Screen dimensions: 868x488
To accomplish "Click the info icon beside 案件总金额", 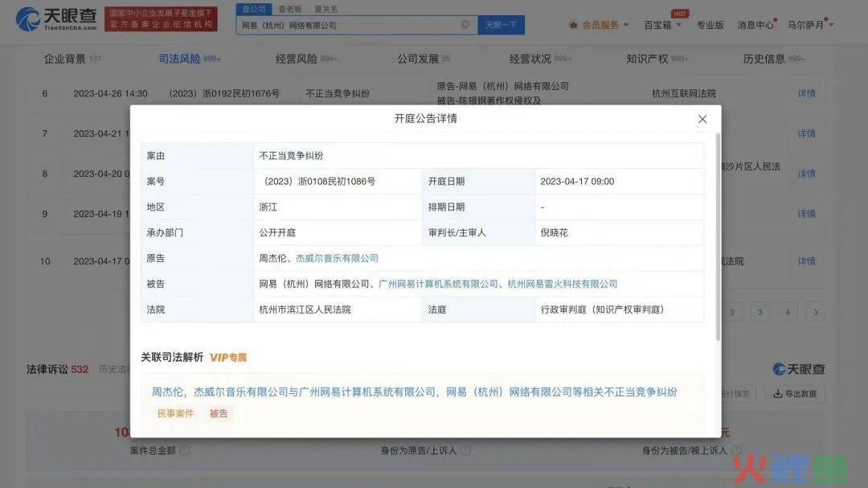I will click(184, 451).
